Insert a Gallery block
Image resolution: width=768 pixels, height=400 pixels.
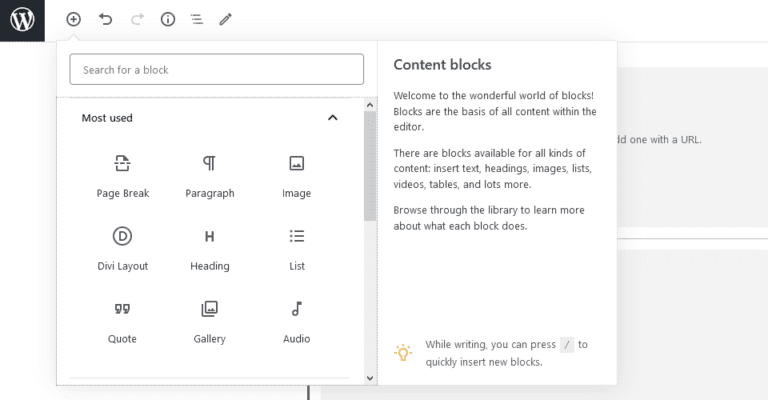tap(210, 322)
